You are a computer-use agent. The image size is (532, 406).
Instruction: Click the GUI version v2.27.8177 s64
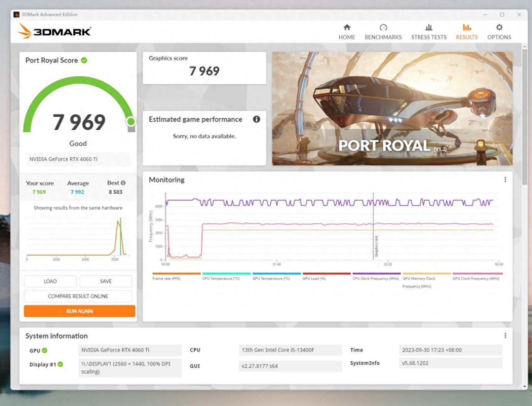point(290,366)
